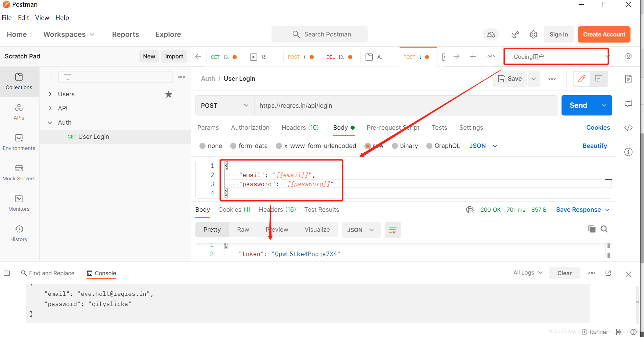
Task: Switch to the Tests tab
Action: 439,128
